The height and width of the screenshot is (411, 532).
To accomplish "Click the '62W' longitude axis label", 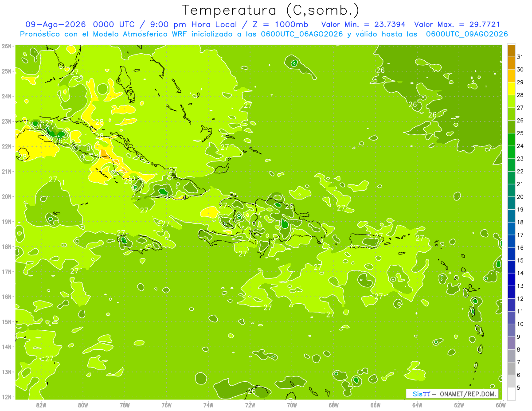I will click(x=459, y=405).
